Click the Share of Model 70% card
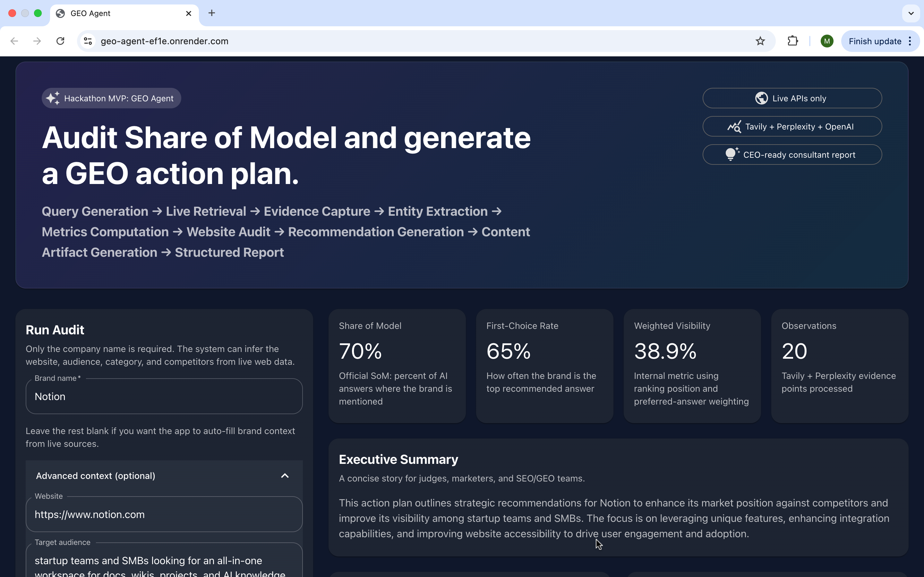Viewport: 924px width, 577px height. (x=397, y=365)
